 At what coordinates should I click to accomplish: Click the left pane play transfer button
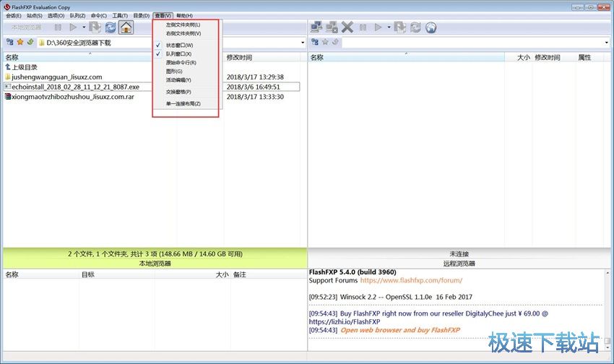pyautogui.click(x=73, y=27)
